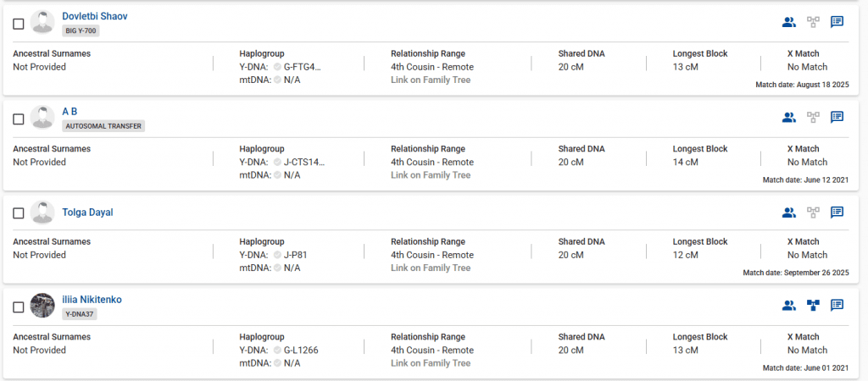Open in-common-with matches for Dovletbi Shaov
Viewport: 868px width, 381px height.
point(789,23)
